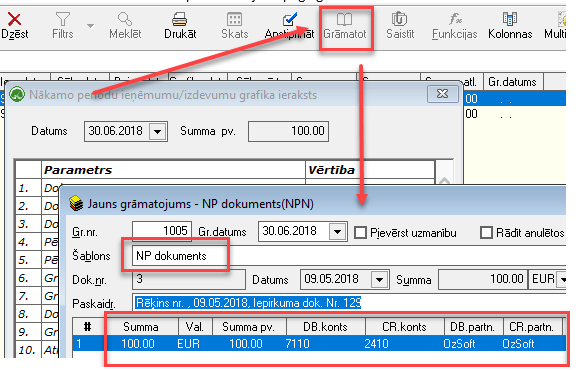The width and height of the screenshot is (581, 370).
Task: Click the Gr.nr. field containing 1005
Action: click(162, 231)
